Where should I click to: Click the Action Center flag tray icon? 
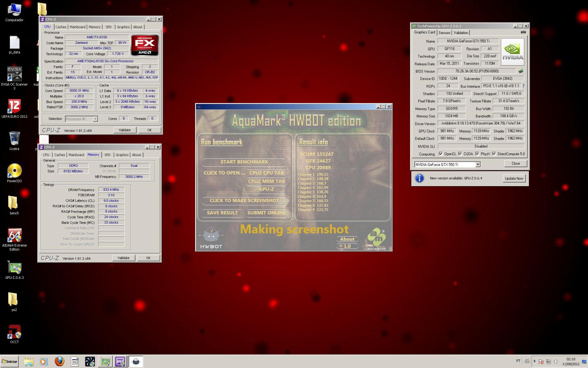(541, 362)
